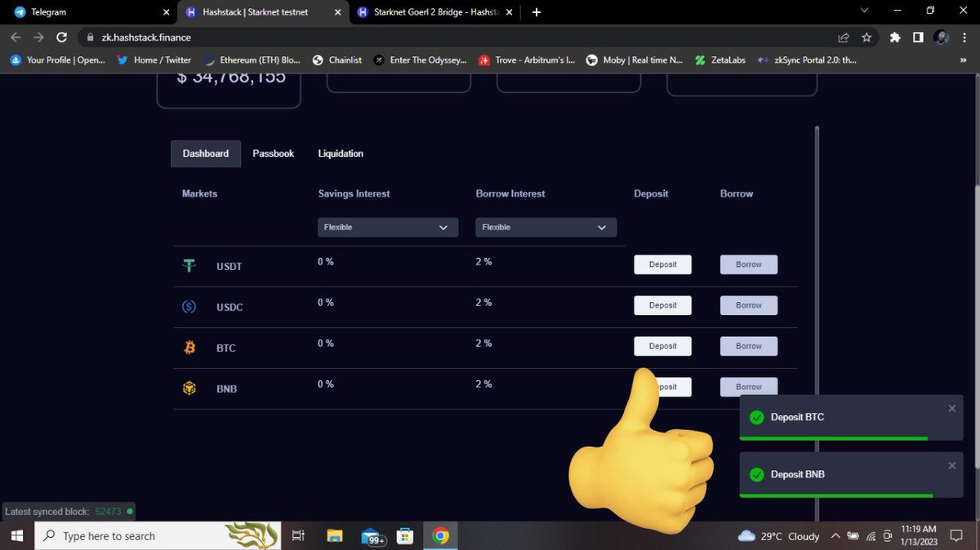Click Borrow button for USDC
Image resolution: width=980 pixels, height=550 pixels.
click(x=749, y=305)
